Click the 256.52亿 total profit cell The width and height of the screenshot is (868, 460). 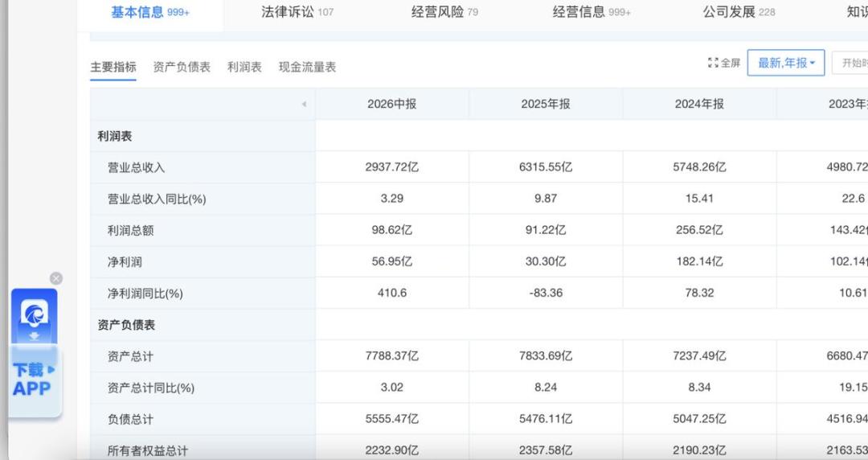click(x=700, y=230)
